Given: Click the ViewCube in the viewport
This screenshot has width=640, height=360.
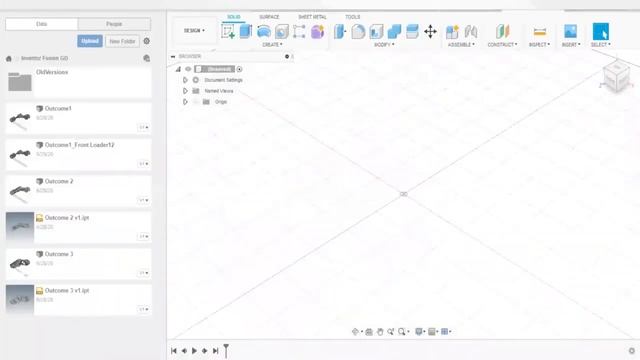Looking at the screenshot, I should point(616,77).
